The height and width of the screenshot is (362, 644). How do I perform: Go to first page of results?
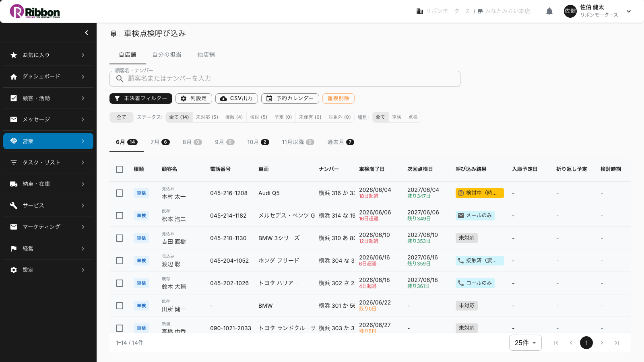[556, 343]
